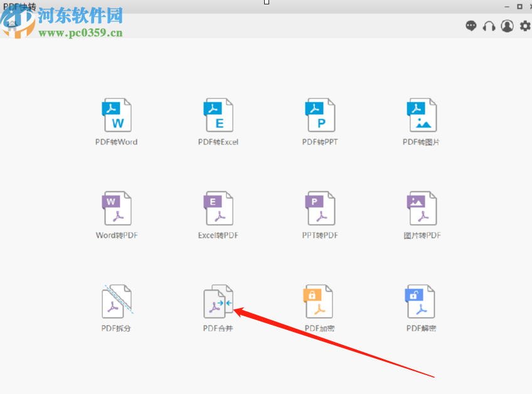Click the PDF拆分 text label

coord(116,327)
